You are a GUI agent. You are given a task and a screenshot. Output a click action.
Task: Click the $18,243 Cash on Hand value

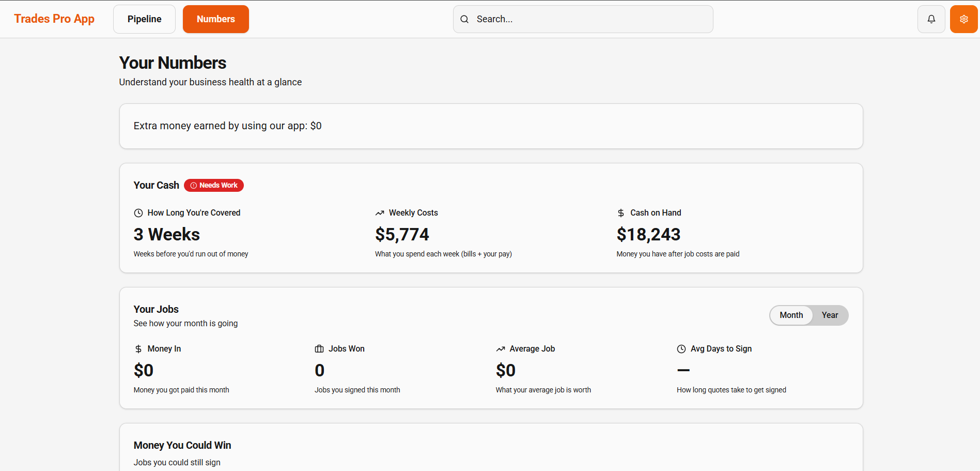(648, 234)
